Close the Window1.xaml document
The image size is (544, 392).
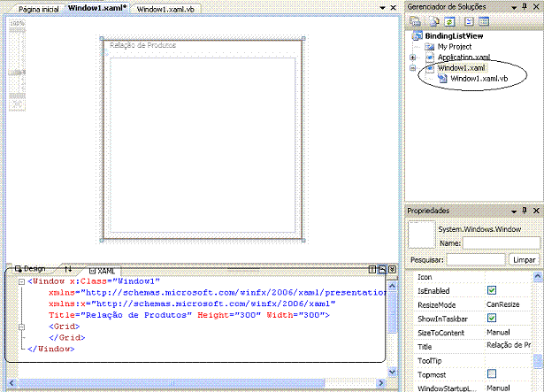[394, 8]
